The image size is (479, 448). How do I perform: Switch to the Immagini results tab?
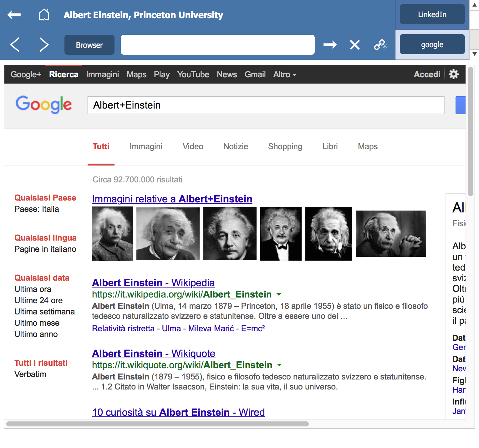click(146, 146)
